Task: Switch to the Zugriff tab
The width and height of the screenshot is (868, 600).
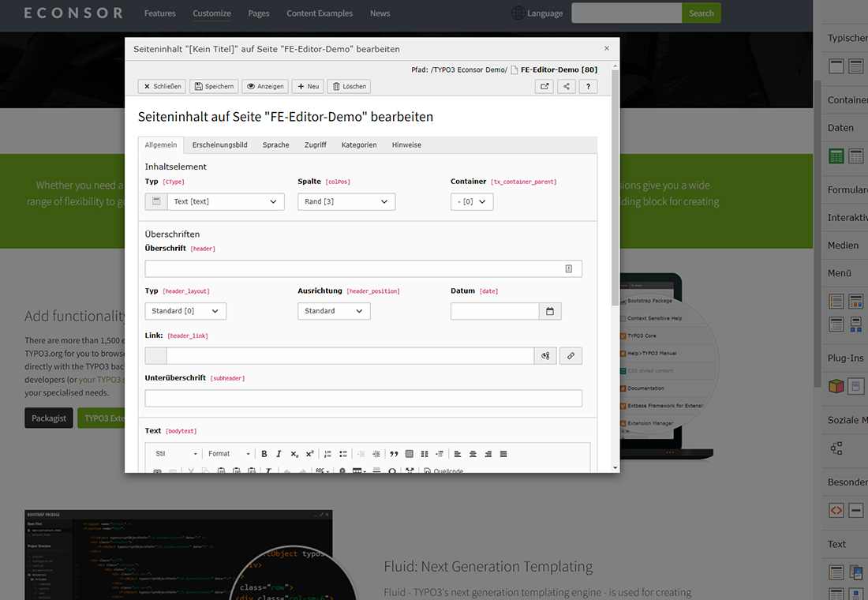Action: click(316, 145)
